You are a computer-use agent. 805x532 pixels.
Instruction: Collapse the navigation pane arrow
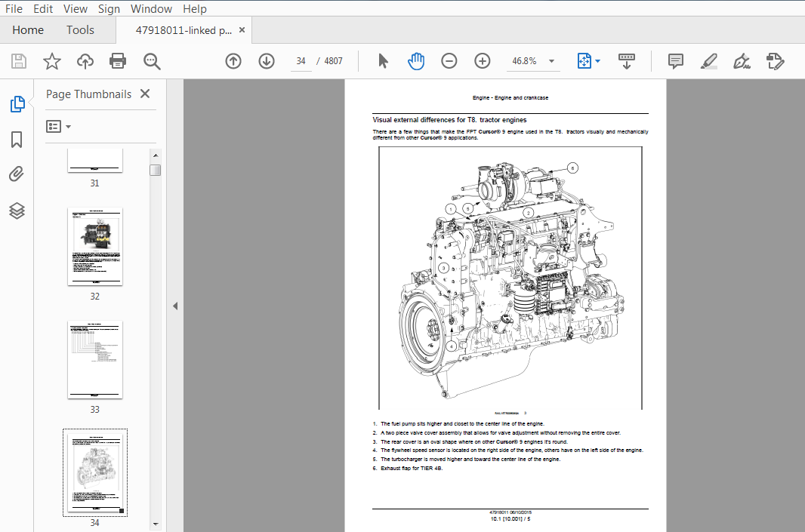175,306
